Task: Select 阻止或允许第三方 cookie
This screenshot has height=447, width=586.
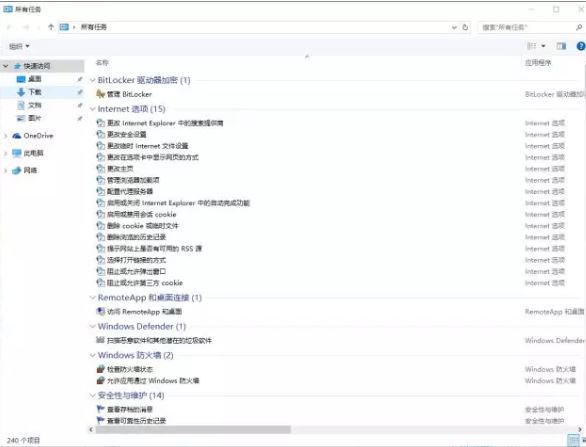Action: click(145, 283)
